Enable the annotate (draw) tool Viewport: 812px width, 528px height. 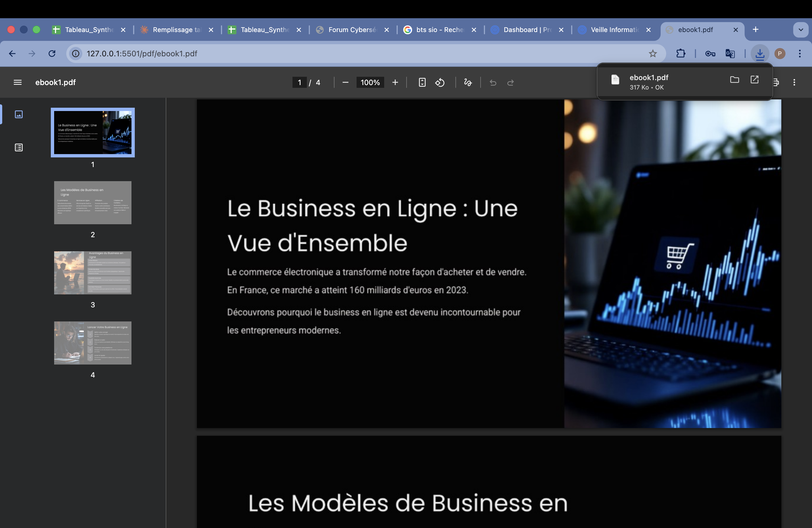point(467,82)
